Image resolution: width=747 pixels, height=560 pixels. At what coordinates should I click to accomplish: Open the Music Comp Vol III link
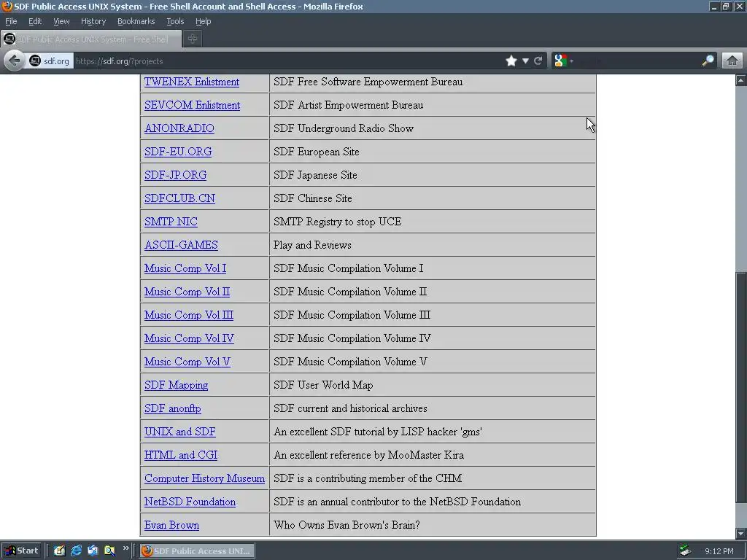(x=189, y=315)
